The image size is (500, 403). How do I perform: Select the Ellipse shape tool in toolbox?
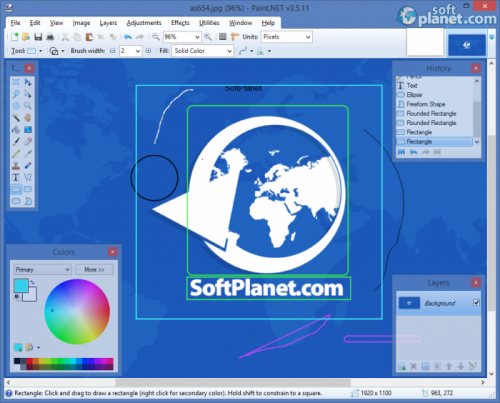tap(16, 201)
